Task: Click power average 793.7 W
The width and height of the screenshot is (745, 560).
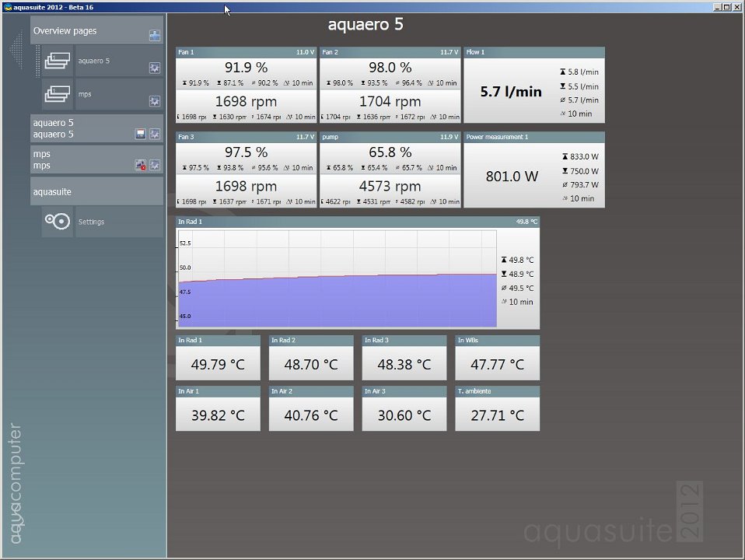Action: point(580,184)
